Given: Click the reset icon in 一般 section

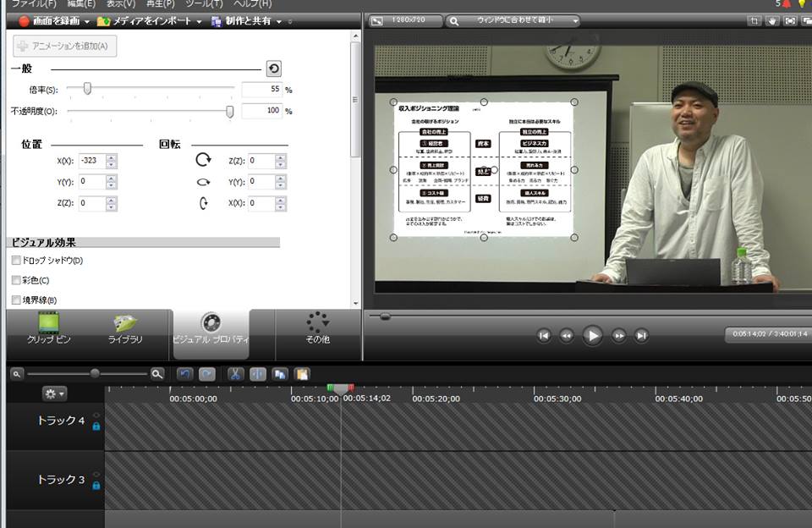Looking at the screenshot, I should [273, 69].
